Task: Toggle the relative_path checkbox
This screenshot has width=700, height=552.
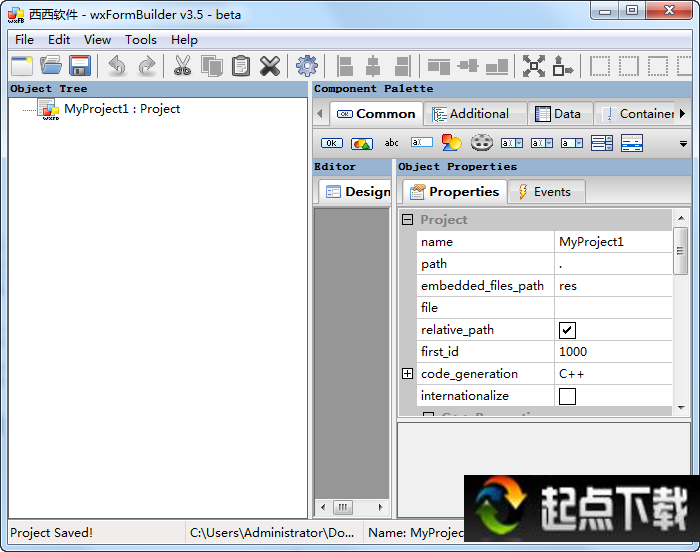Action: pyautogui.click(x=567, y=330)
